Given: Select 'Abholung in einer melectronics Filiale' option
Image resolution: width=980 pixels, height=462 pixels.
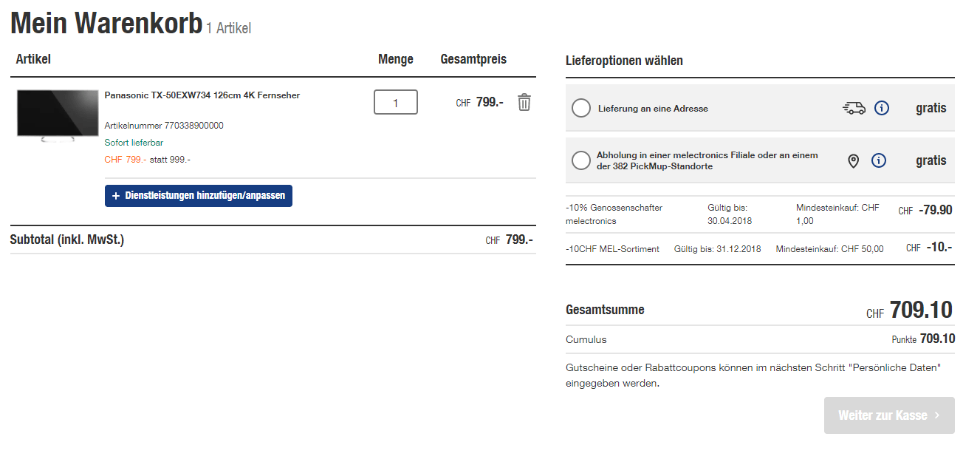Looking at the screenshot, I should 581,160.
